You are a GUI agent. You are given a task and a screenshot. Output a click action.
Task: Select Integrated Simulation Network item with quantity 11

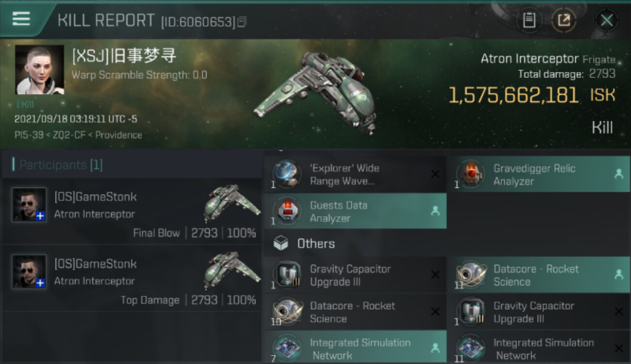539,347
